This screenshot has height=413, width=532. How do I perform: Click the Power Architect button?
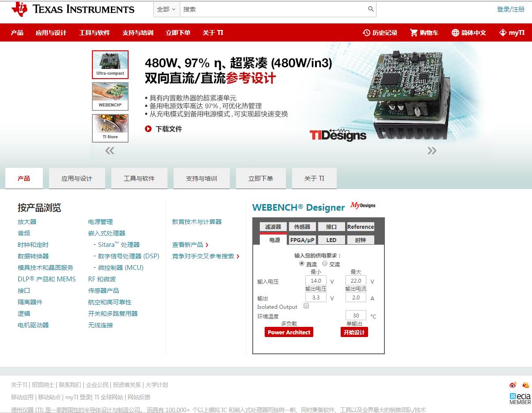(x=289, y=332)
